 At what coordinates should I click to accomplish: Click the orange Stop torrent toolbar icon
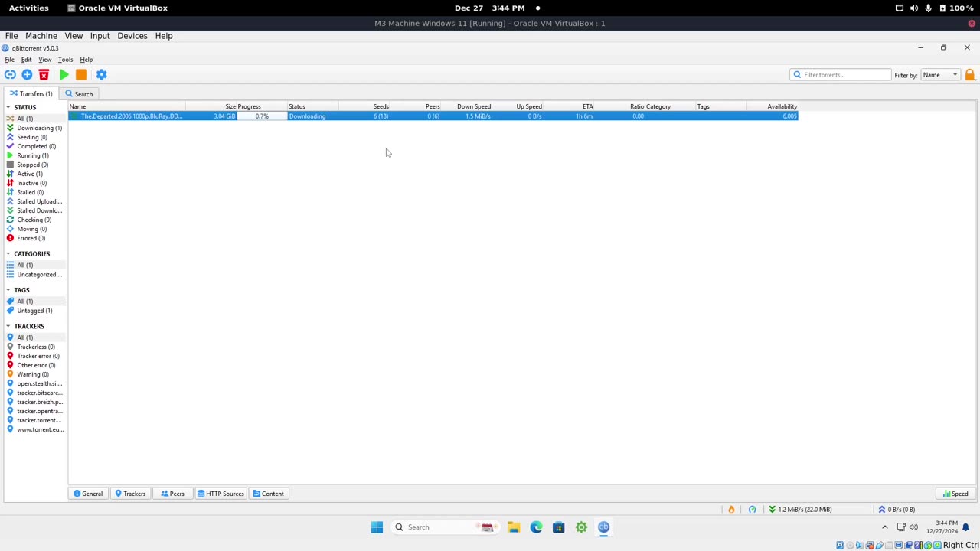coord(81,74)
